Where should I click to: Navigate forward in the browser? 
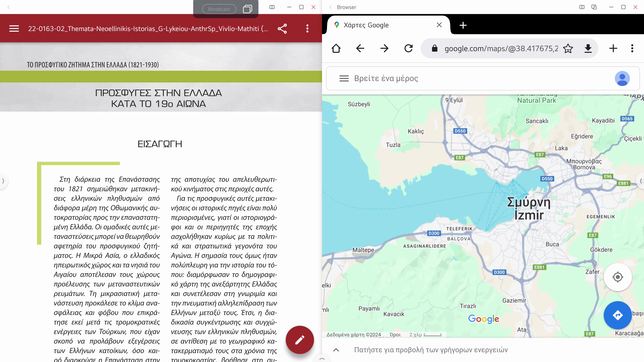pos(384,48)
